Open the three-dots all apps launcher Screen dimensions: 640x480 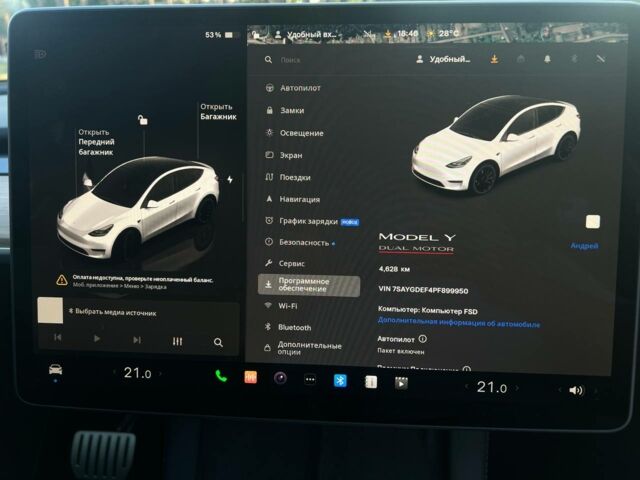[310, 380]
